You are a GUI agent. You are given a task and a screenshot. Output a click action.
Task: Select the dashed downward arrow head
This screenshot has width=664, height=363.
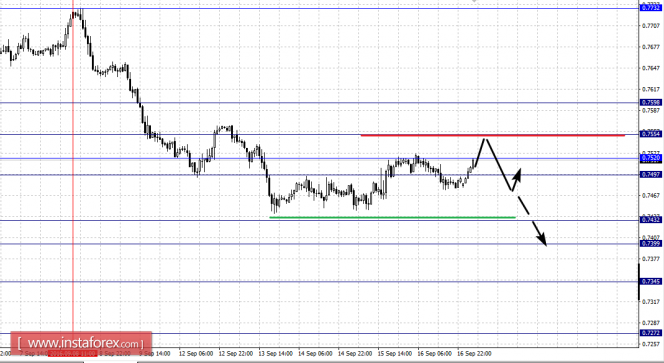[x=542, y=239]
